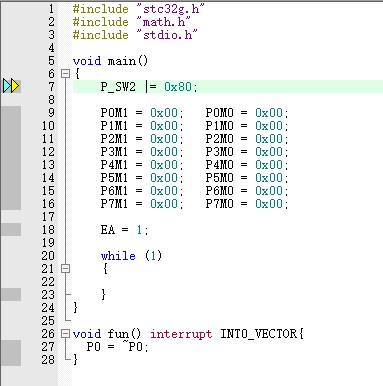Click the P3M1 register name
Image resolution: width=383 pixels, height=386 pixels.
(114, 152)
